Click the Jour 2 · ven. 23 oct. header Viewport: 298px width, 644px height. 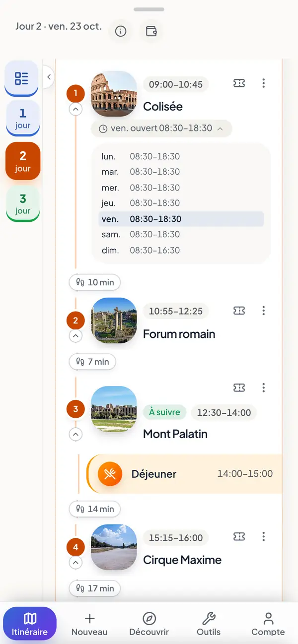point(59,26)
